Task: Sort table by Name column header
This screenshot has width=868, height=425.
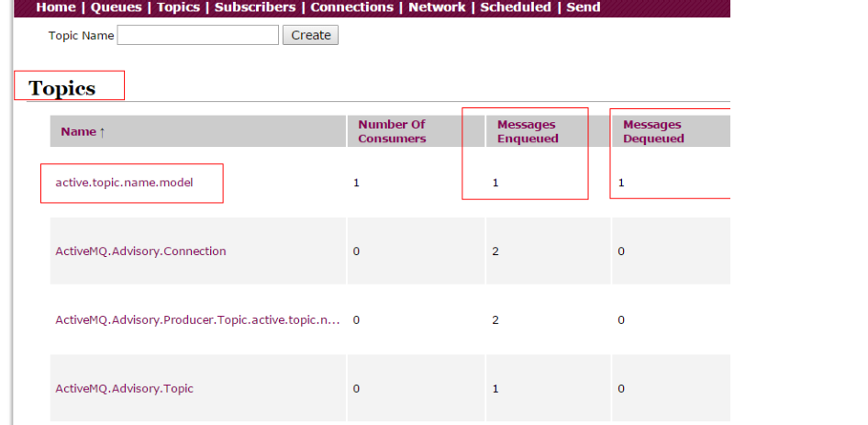Action: 83,132
